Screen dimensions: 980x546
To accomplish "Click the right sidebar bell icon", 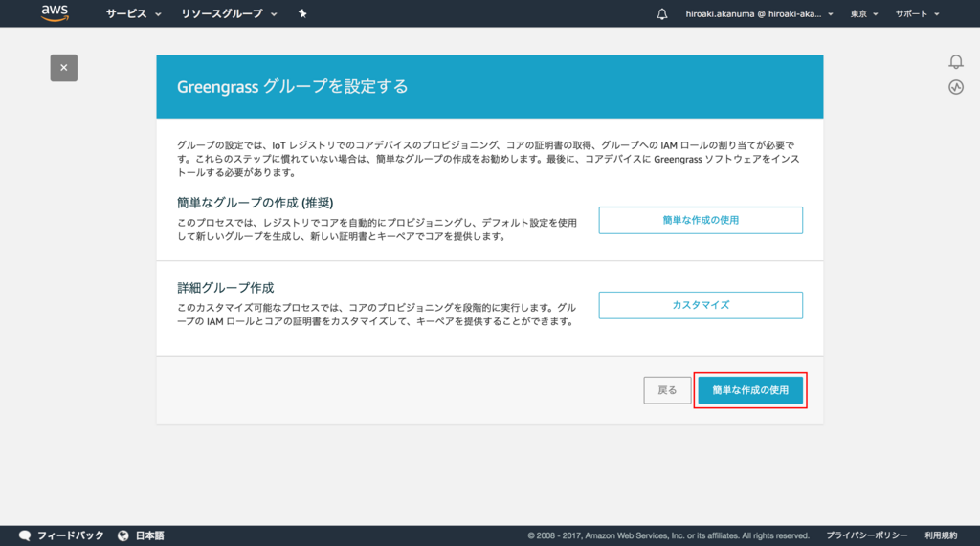I will 956,61.
